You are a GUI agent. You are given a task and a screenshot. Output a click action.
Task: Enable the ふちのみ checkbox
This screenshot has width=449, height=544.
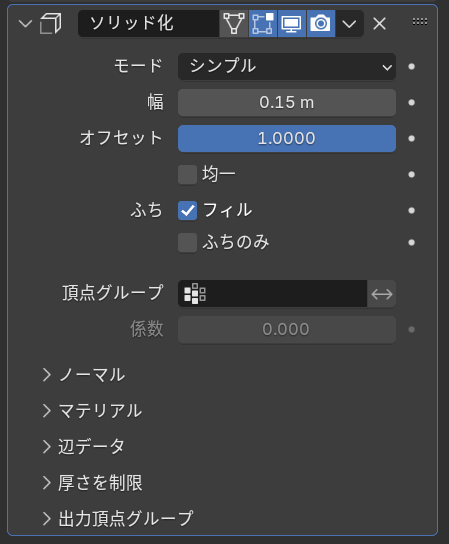pos(187,242)
